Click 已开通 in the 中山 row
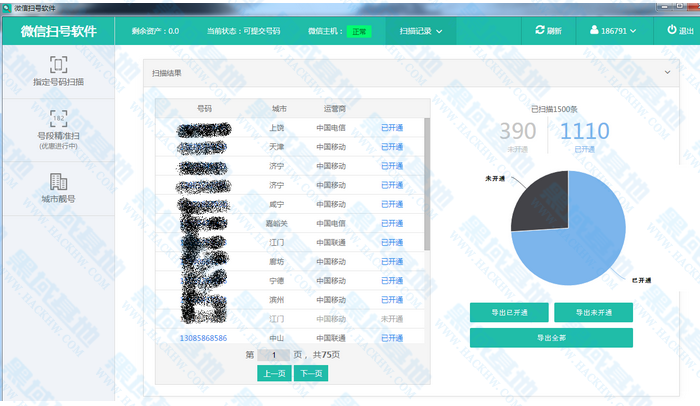700x406 pixels. tap(392, 338)
